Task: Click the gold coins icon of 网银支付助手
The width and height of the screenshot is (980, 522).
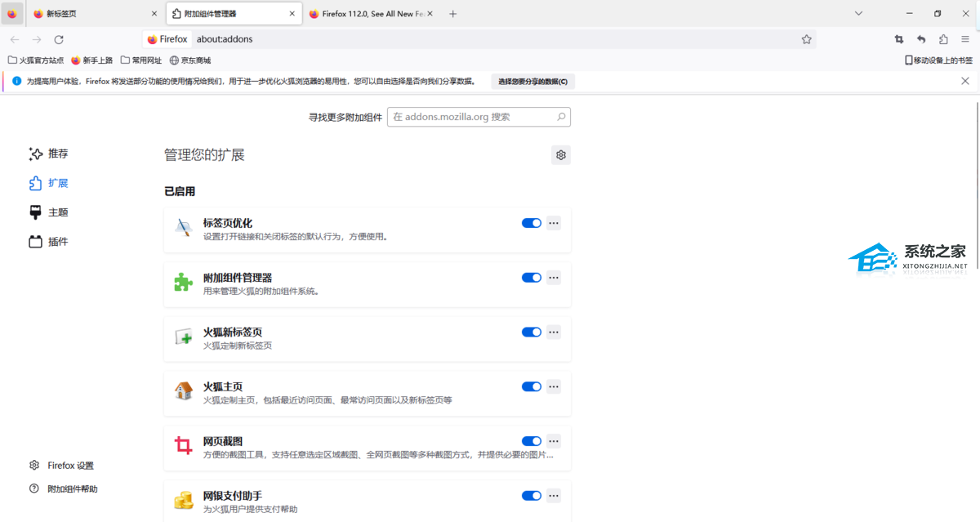Action: 183,500
